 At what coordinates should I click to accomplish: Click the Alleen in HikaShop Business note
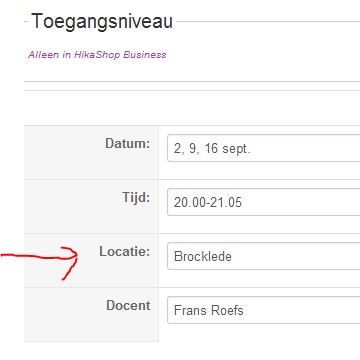pos(97,55)
